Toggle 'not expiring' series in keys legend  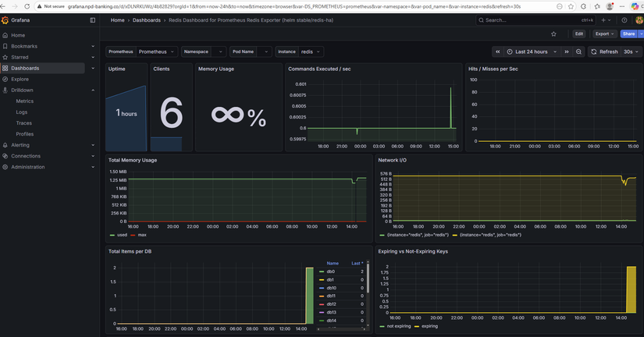(x=398, y=326)
